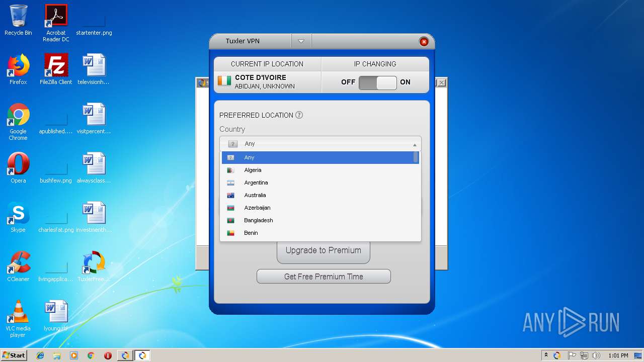Launch Opera from the taskbar

(x=108, y=355)
